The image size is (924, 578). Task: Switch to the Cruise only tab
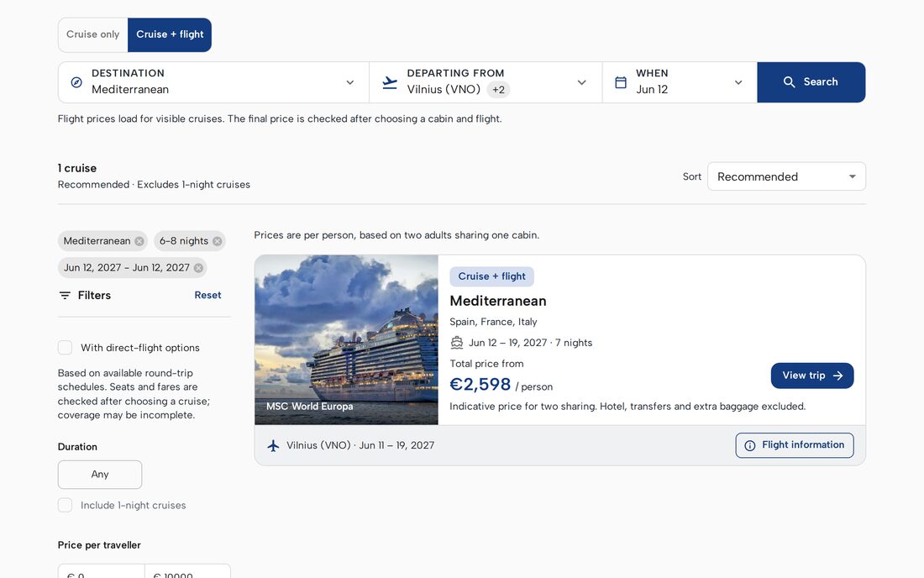(x=93, y=34)
